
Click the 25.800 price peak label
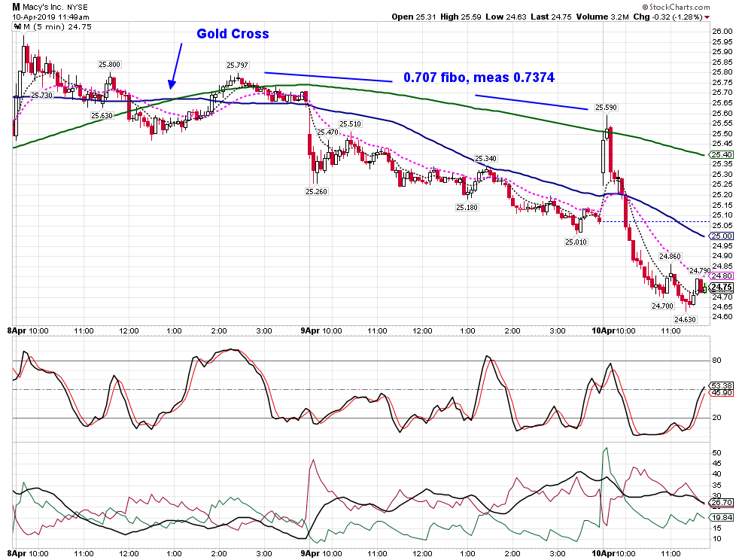click(110, 64)
